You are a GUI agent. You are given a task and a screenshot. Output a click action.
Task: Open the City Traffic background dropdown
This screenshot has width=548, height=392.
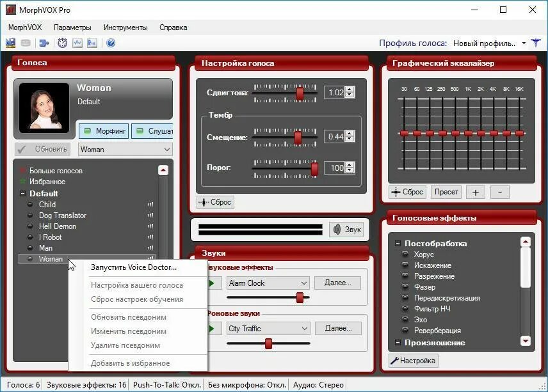(x=268, y=329)
